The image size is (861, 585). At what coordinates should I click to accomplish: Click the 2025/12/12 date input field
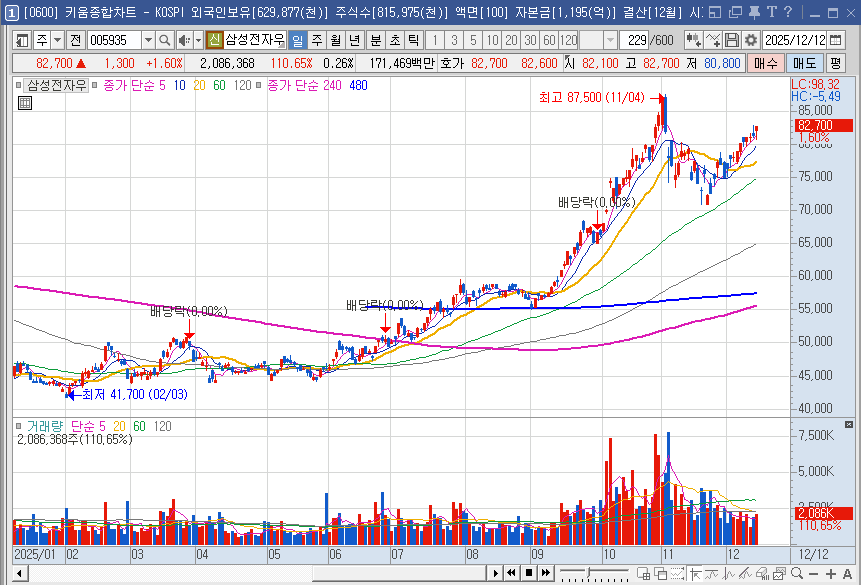coord(795,40)
